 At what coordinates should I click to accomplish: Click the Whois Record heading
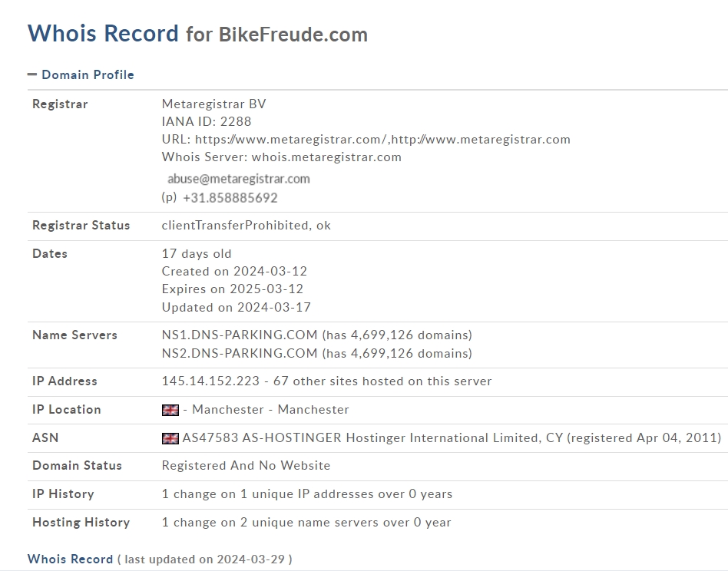click(103, 34)
